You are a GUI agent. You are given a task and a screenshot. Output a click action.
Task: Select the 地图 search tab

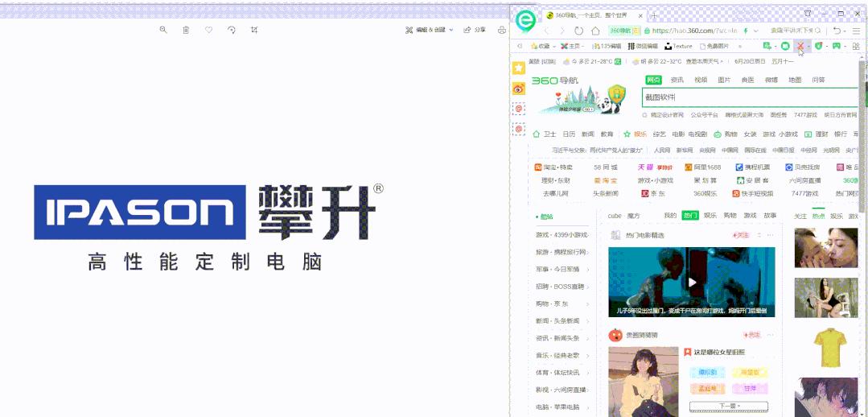pyautogui.click(x=795, y=80)
